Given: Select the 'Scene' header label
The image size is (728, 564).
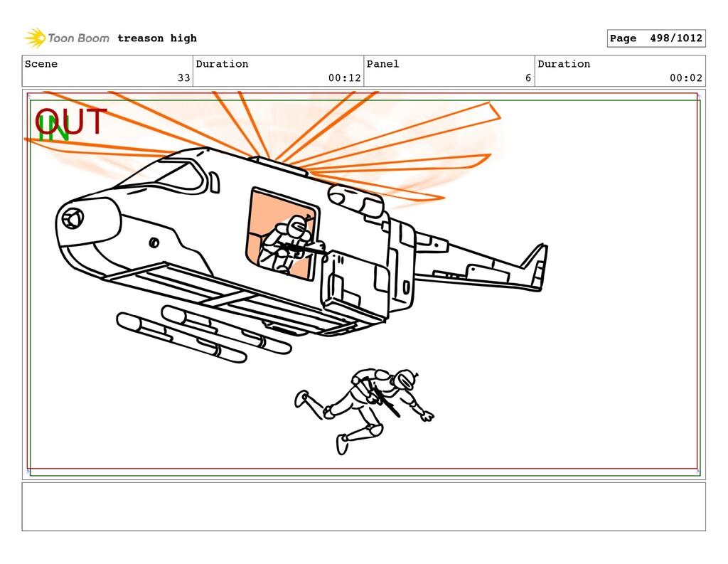Looking at the screenshot, I should 41,63.
